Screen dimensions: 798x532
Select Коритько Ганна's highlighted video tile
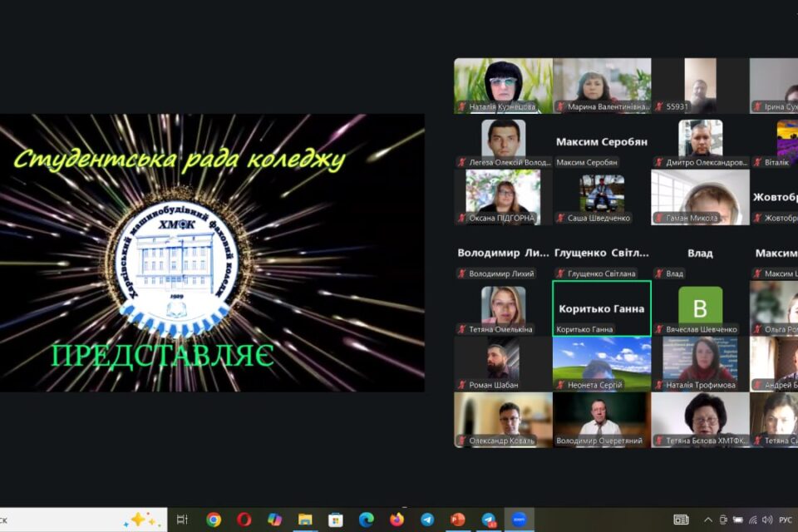point(602,308)
